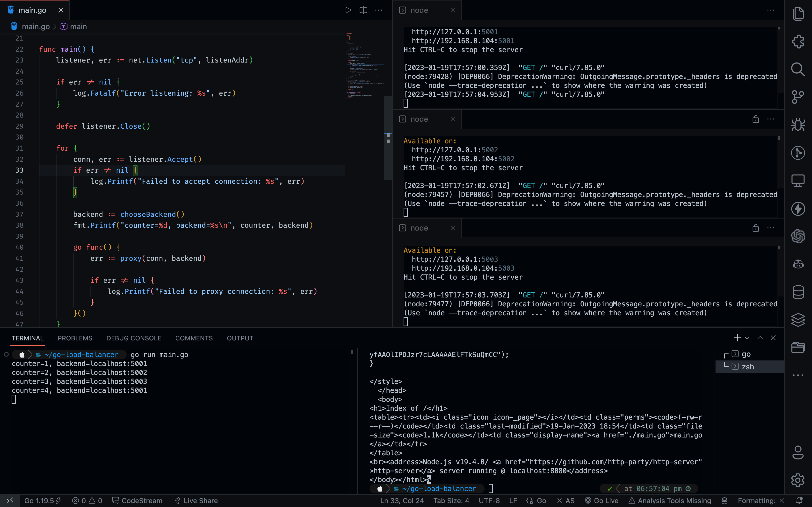Click Live Share in status bar
The image size is (812, 507).
(x=196, y=500)
